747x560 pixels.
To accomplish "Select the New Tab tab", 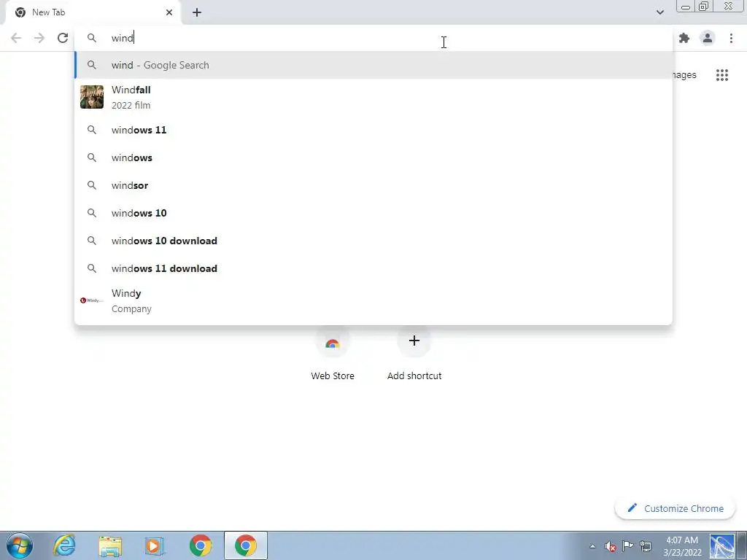I will click(93, 12).
